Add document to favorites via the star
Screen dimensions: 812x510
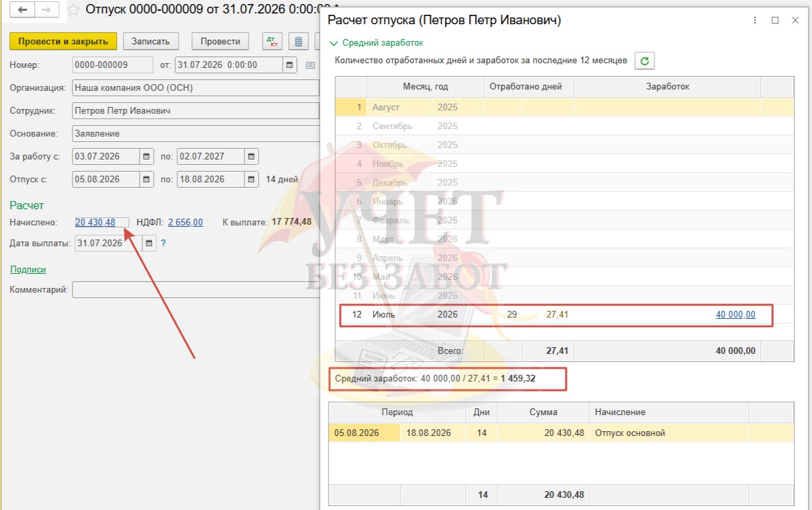73,10
